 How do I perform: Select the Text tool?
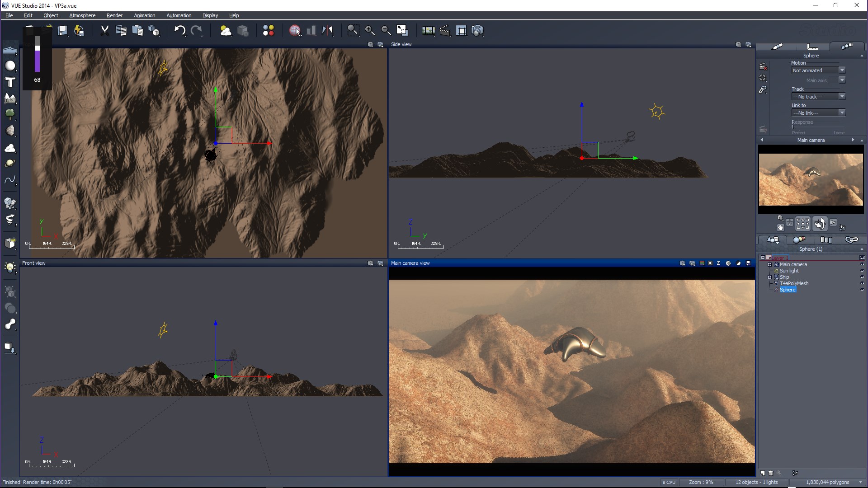coord(10,82)
